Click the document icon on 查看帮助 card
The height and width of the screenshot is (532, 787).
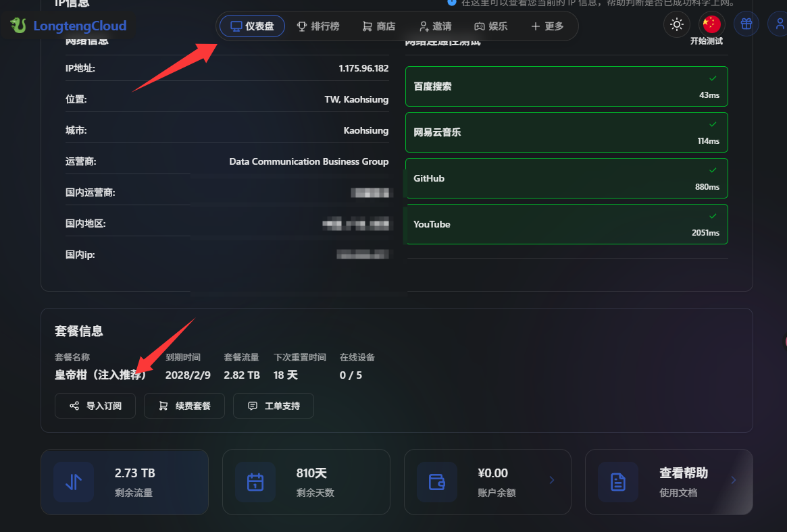coord(617,482)
